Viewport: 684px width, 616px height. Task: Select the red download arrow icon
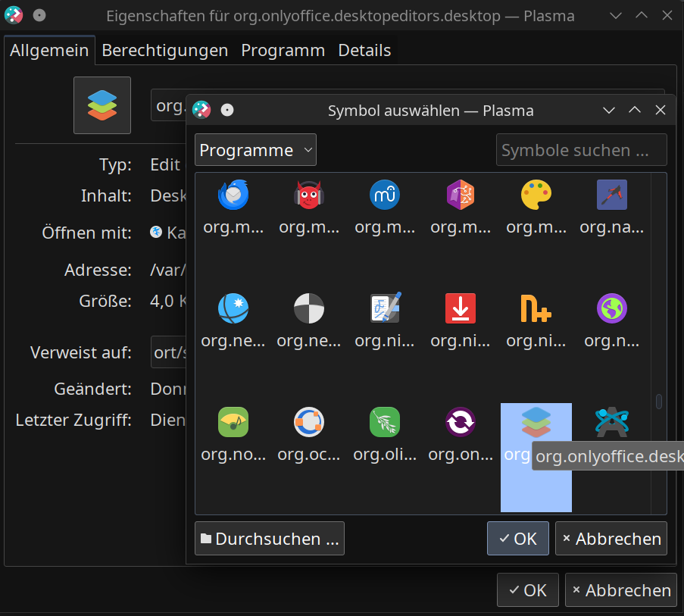coord(461,308)
